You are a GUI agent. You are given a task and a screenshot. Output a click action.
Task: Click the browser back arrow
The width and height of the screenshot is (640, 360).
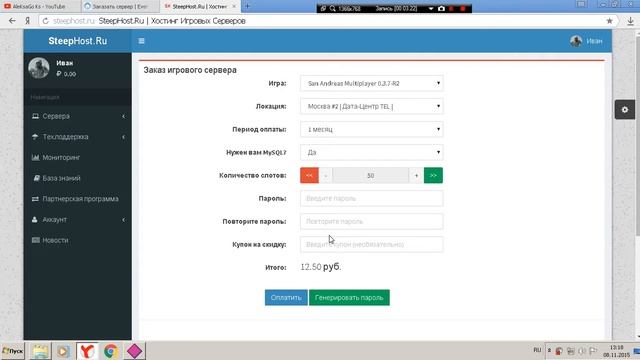(x=12, y=21)
